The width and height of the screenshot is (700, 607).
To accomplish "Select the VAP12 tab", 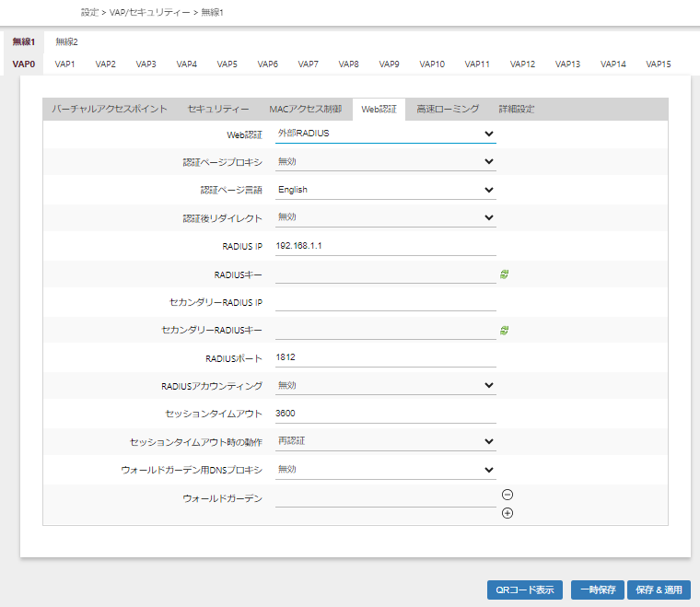I will pos(523,64).
